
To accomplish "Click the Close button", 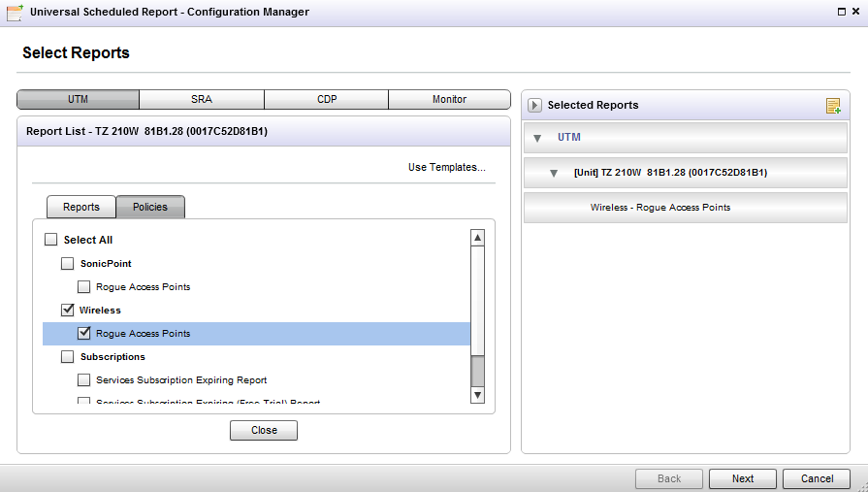I will pyautogui.click(x=264, y=430).
